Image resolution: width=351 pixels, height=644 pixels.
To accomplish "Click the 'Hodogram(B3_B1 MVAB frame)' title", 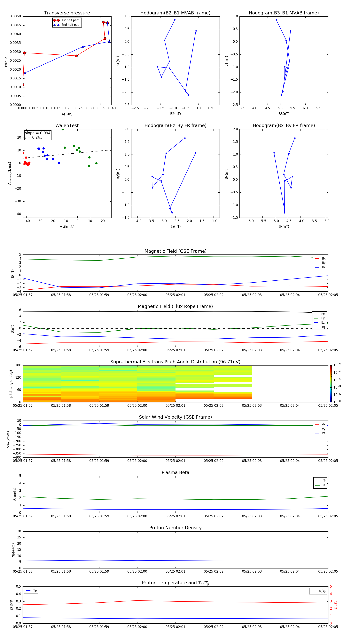I will 284,13.
